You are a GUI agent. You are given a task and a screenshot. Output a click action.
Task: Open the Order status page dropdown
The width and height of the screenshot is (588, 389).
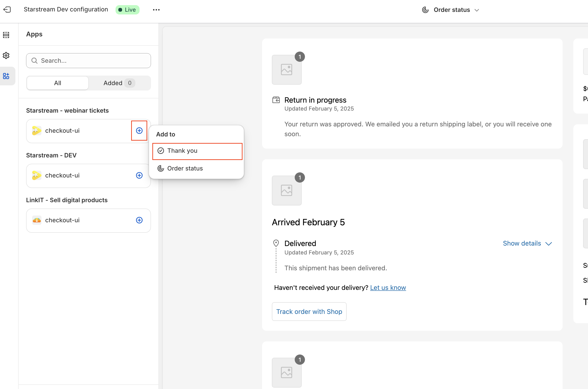coord(451,10)
